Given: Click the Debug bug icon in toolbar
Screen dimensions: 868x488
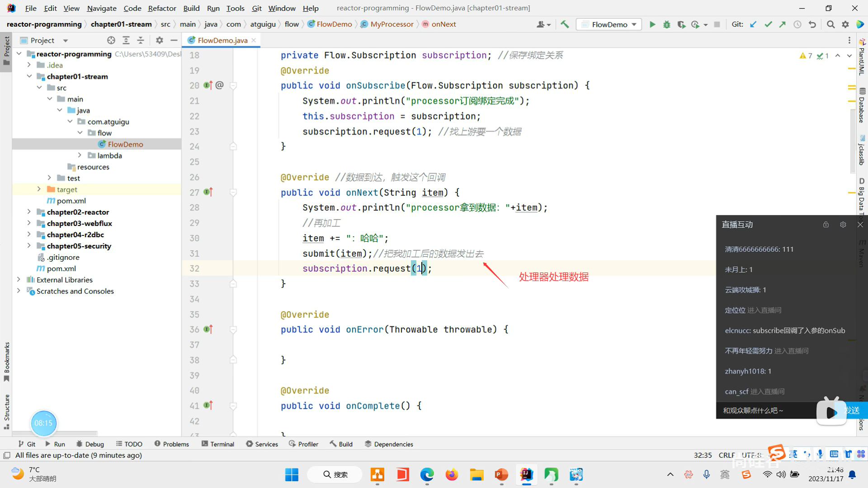Looking at the screenshot, I should (666, 24).
